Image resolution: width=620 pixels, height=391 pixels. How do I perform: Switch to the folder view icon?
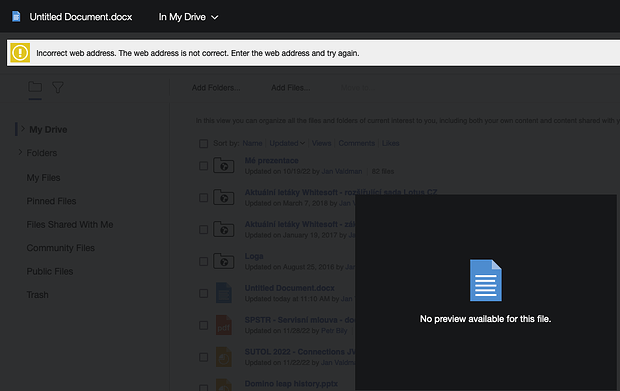click(x=35, y=87)
